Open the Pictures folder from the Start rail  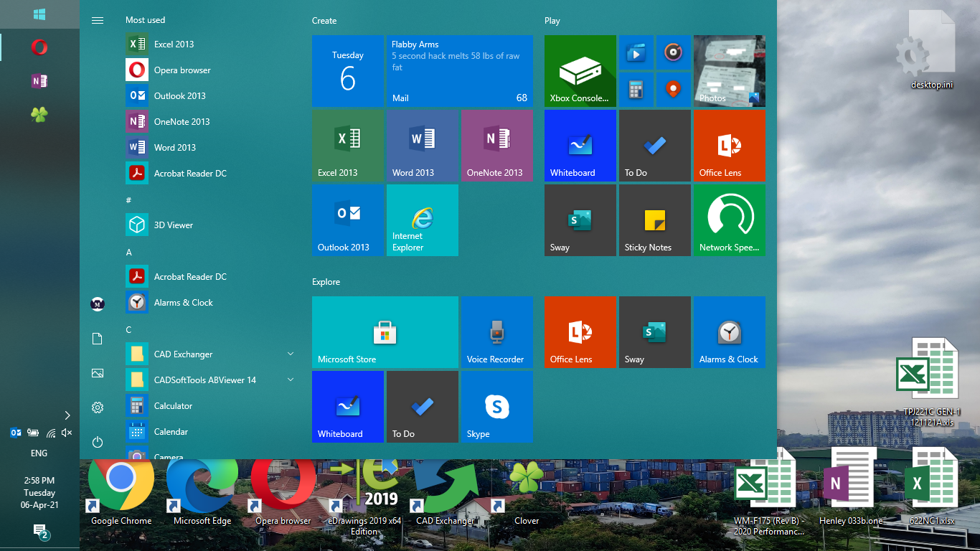[x=98, y=373]
